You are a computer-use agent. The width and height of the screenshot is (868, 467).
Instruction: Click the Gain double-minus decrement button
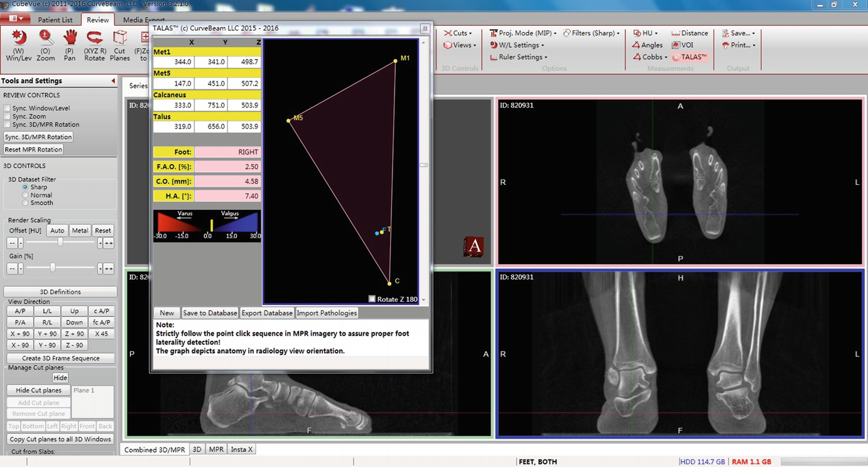pos(11,269)
